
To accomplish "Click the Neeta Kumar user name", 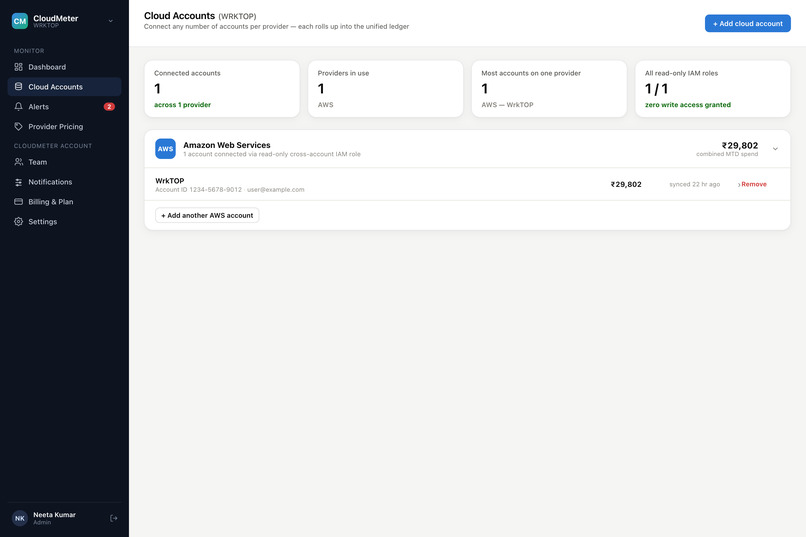I will pyautogui.click(x=54, y=514).
